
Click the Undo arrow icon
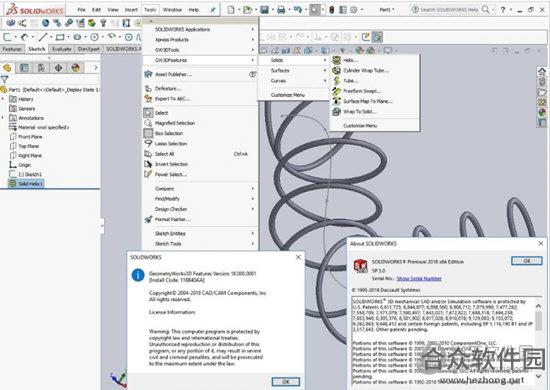pyautogui.click(x=297, y=10)
